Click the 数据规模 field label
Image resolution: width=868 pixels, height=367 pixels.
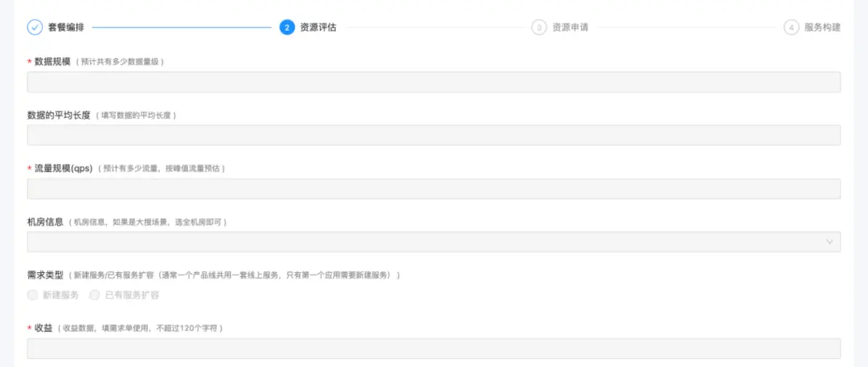tap(52, 62)
